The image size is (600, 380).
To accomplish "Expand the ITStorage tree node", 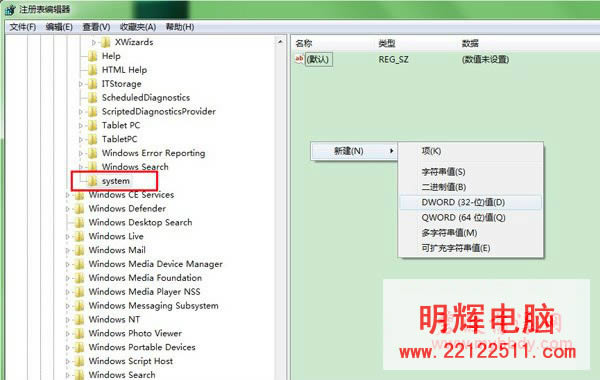I will (80, 84).
